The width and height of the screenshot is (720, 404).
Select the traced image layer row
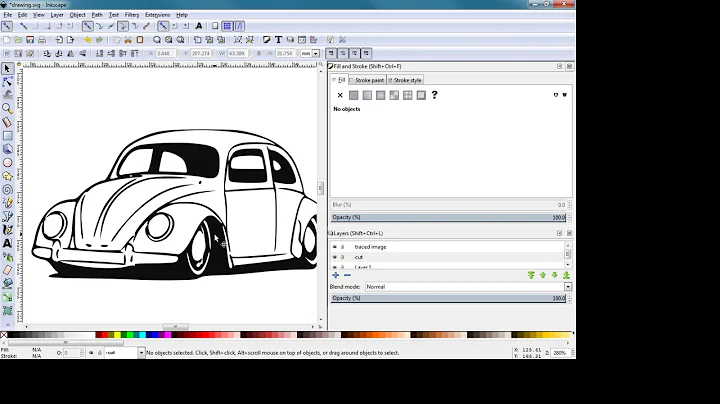tap(449, 247)
